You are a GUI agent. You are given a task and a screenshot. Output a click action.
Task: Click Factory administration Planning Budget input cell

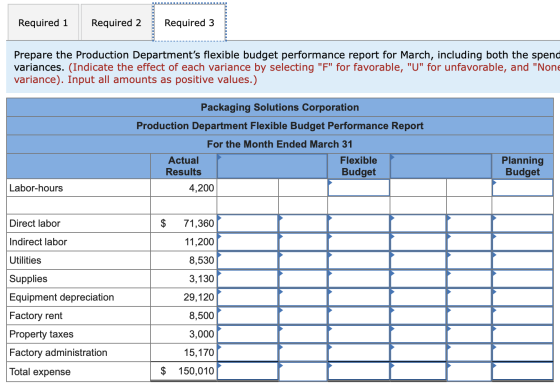click(522, 353)
